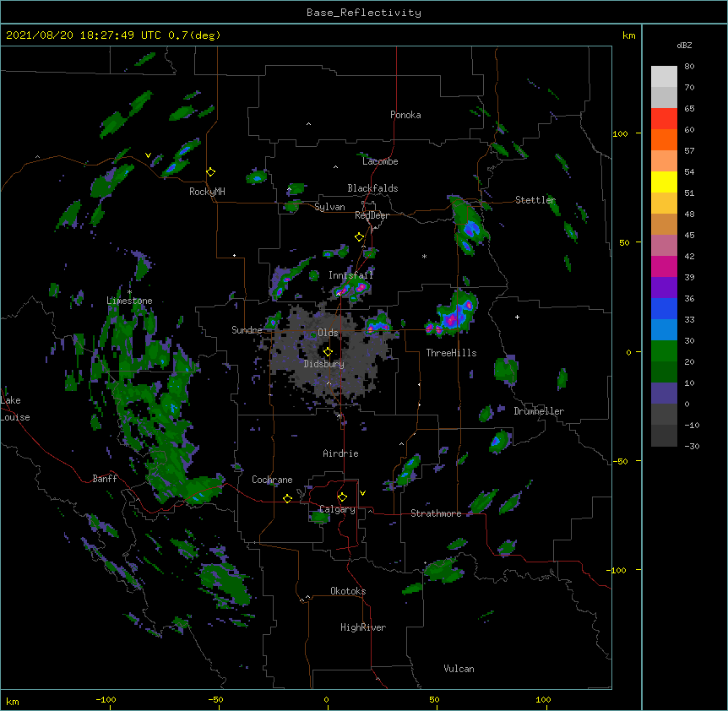Image resolution: width=728 pixels, height=711 pixels.
Task: Click the Olds label
Action: [328, 333]
